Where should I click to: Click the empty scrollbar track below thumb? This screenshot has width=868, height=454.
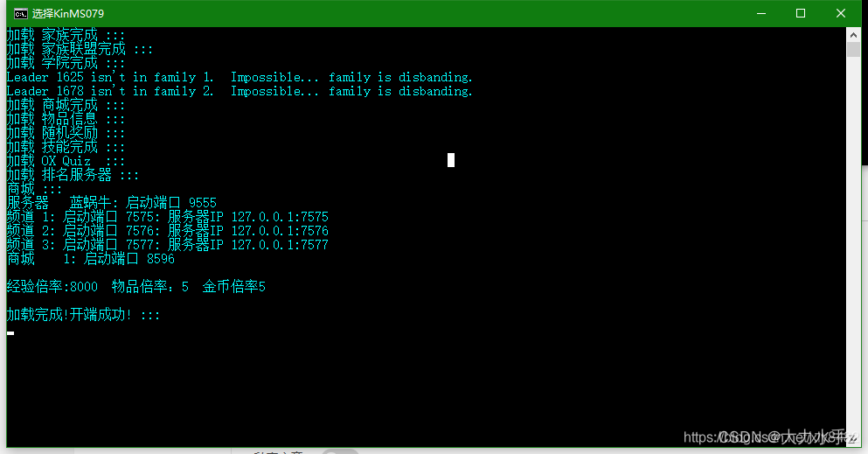854,243
